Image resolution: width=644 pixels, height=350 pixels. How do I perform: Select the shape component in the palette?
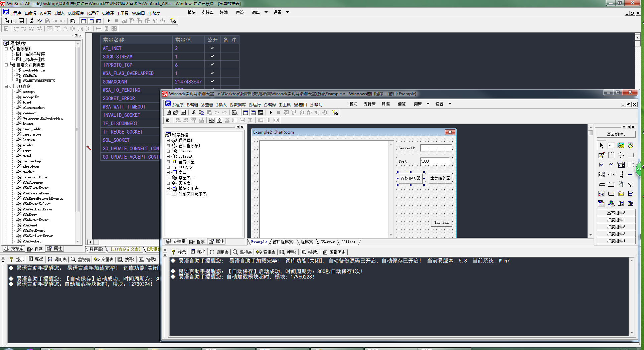(x=631, y=145)
